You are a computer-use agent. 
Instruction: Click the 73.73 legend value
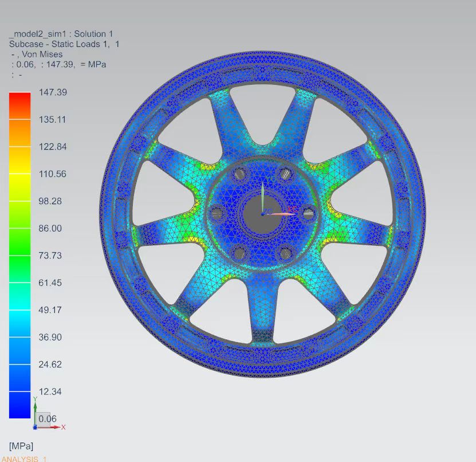[50, 256]
